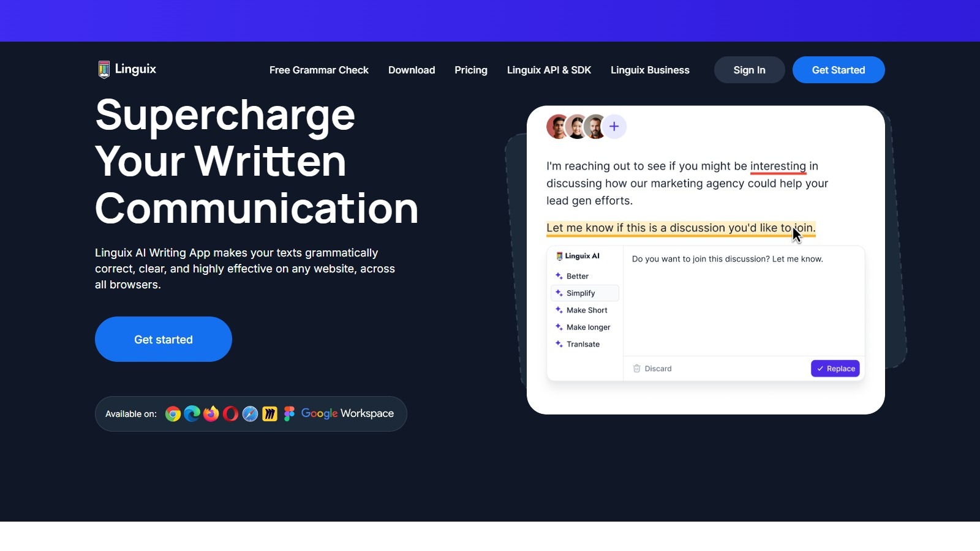Screen dimensions: 980x551
Task: Open Google Workspace link
Action: click(347, 414)
